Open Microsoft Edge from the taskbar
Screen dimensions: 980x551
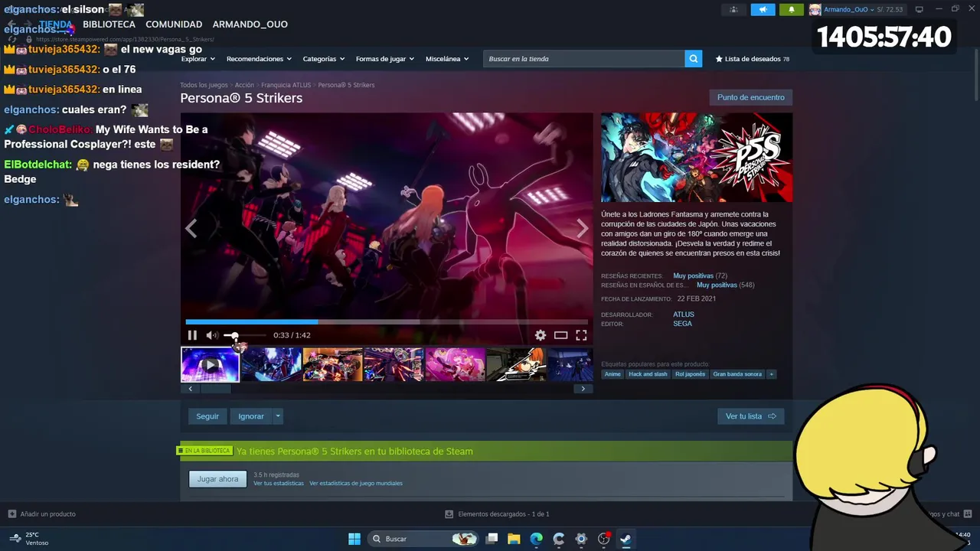[537, 539]
